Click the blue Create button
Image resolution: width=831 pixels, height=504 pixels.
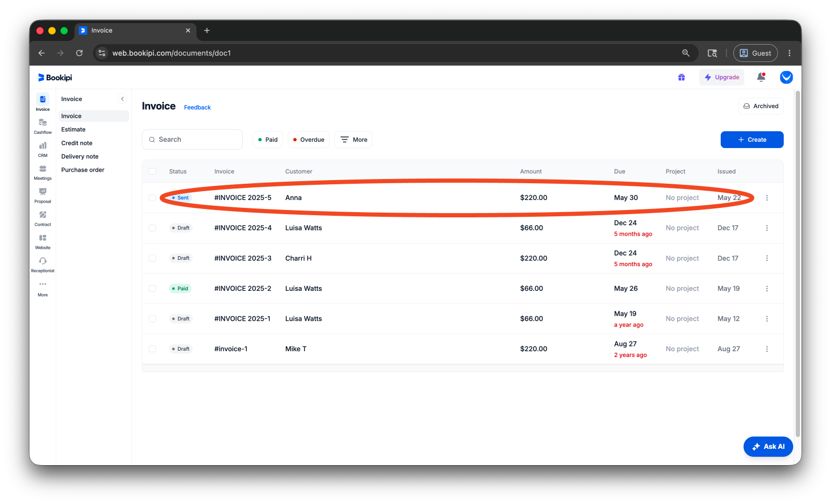click(752, 140)
